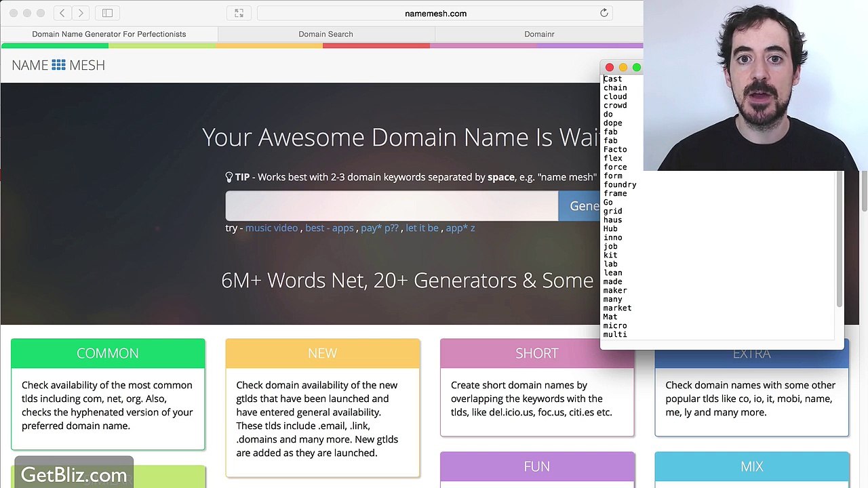Select the NEW category header
Image resolution: width=868 pixels, height=488 pixels.
(323, 353)
